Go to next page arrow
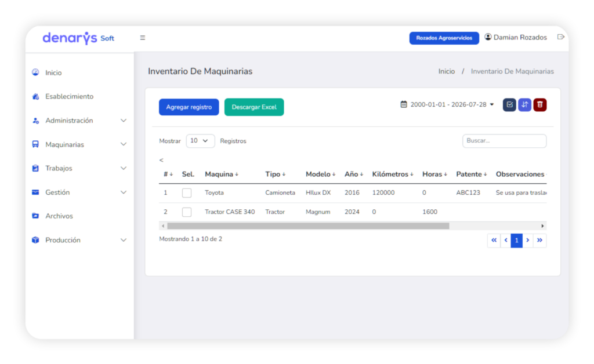 pyautogui.click(x=528, y=241)
